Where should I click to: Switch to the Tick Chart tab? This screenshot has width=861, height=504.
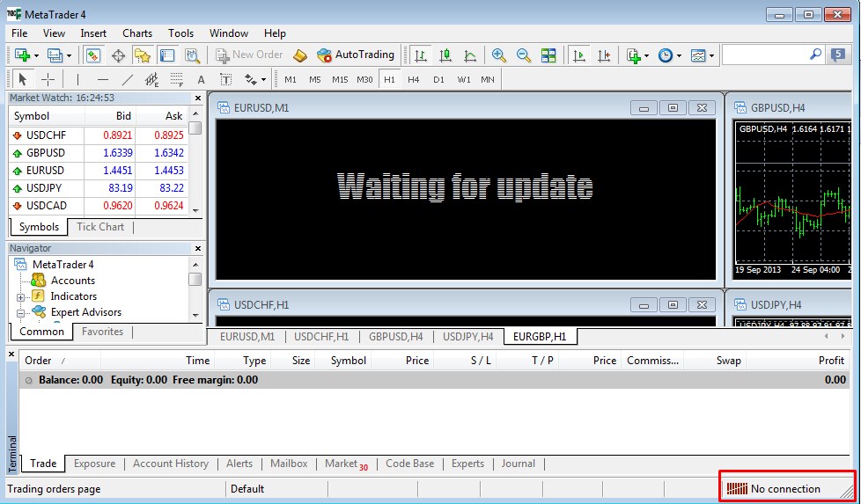pos(100,227)
